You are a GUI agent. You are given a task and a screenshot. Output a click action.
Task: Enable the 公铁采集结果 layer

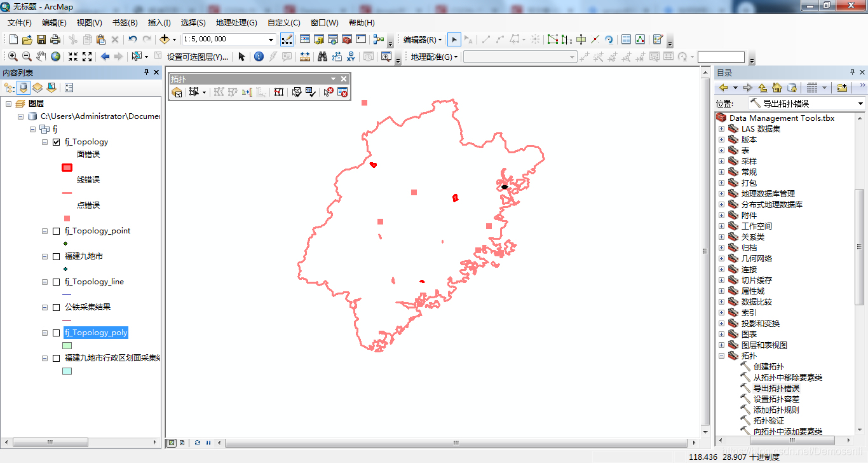[57, 307]
